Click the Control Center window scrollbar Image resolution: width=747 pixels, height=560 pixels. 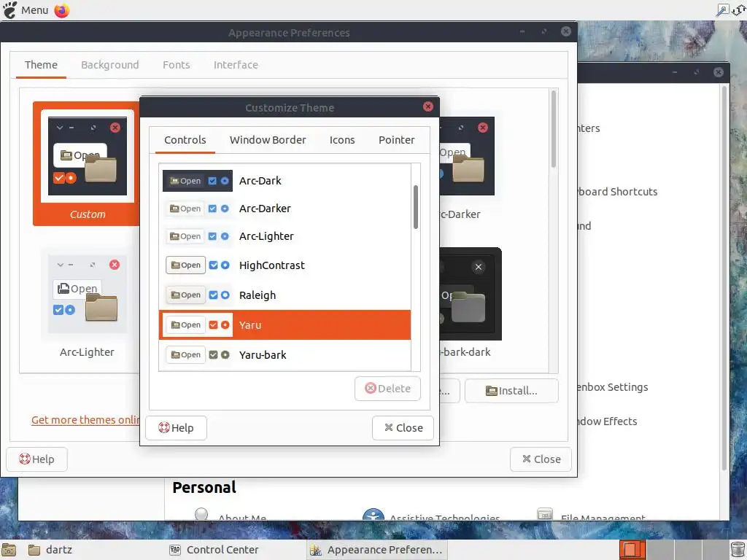pos(724,279)
